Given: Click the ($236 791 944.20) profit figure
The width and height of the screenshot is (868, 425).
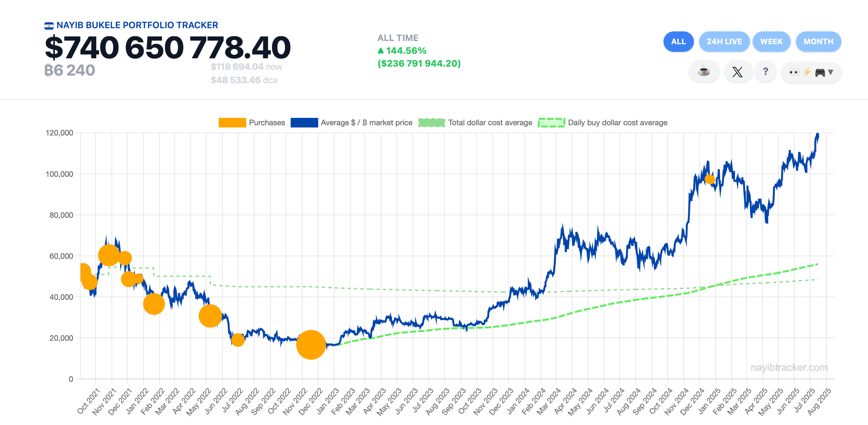Looking at the screenshot, I should click(419, 63).
